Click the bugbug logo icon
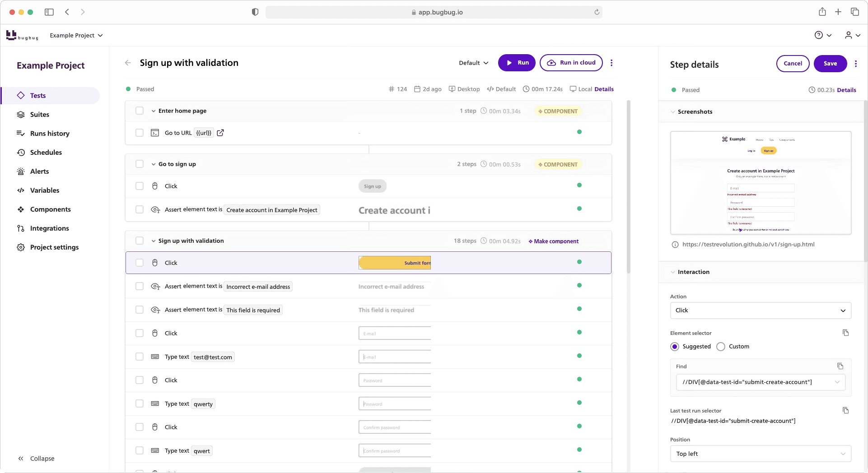 click(x=22, y=35)
